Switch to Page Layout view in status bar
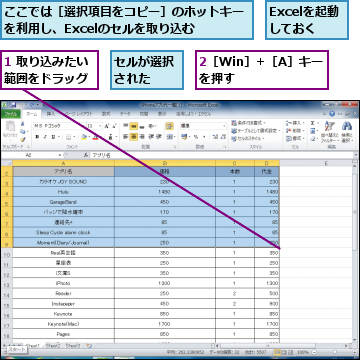The height and width of the screenshot is (360, 360). [x=284, y=352]
